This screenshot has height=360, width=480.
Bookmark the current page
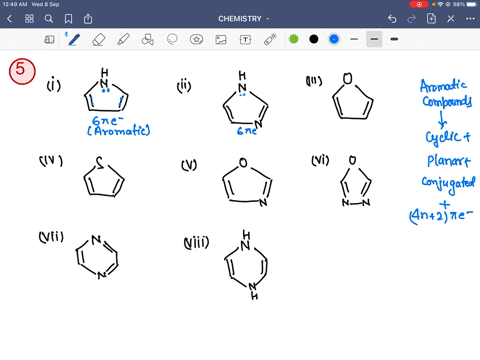tap(68, 19)
